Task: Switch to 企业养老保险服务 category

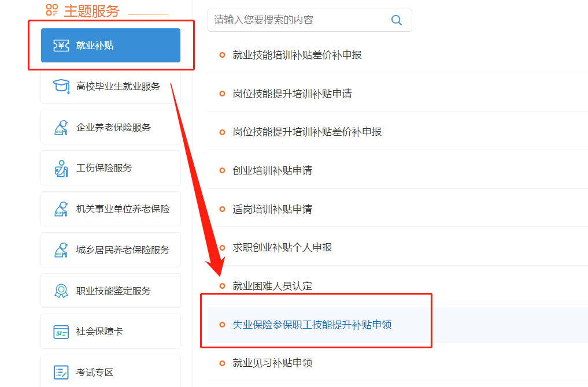Action: coord(110,128)
